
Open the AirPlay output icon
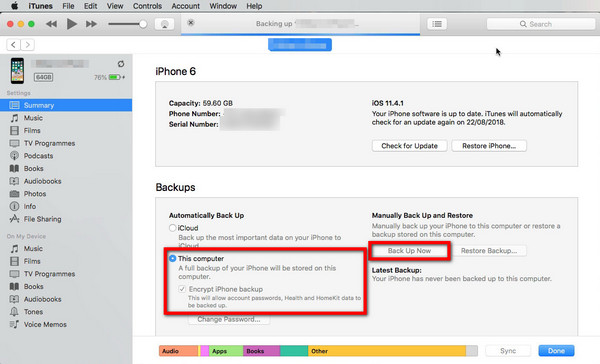click(x=165, y=24)
